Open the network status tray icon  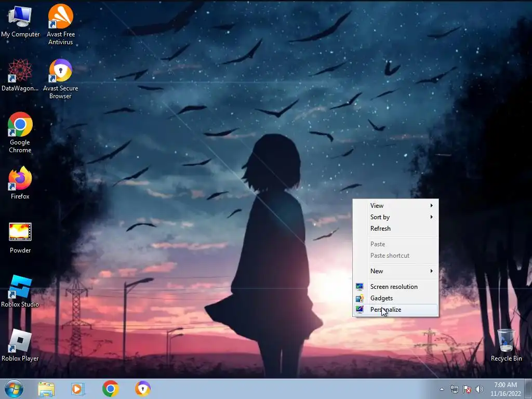[x=454, y=389]
